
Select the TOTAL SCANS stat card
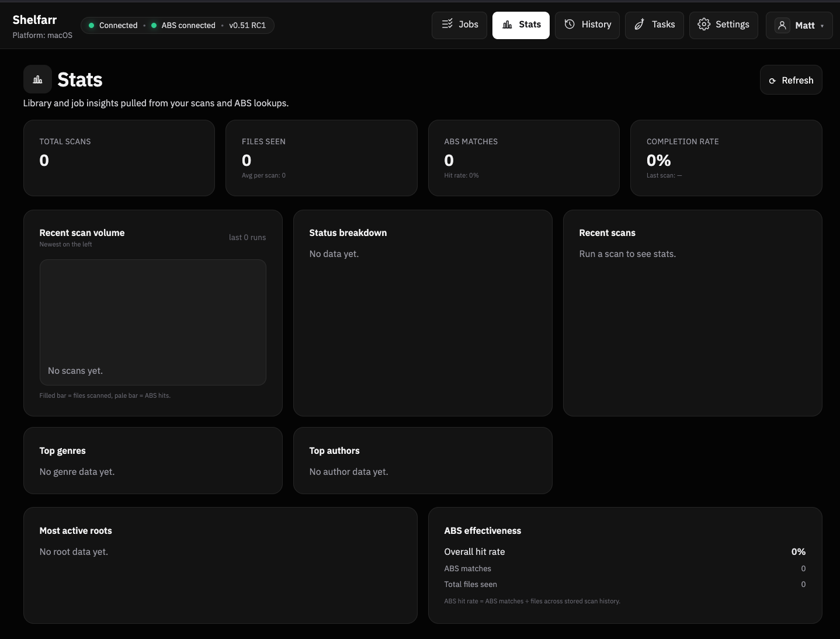119,158
